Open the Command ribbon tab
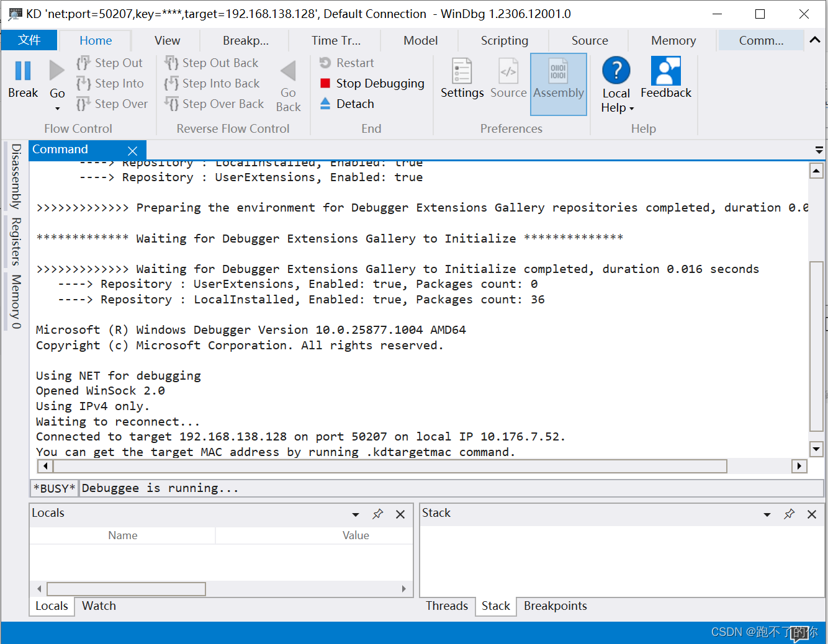This screenshot has width=828, height=644. pos(761,40)
